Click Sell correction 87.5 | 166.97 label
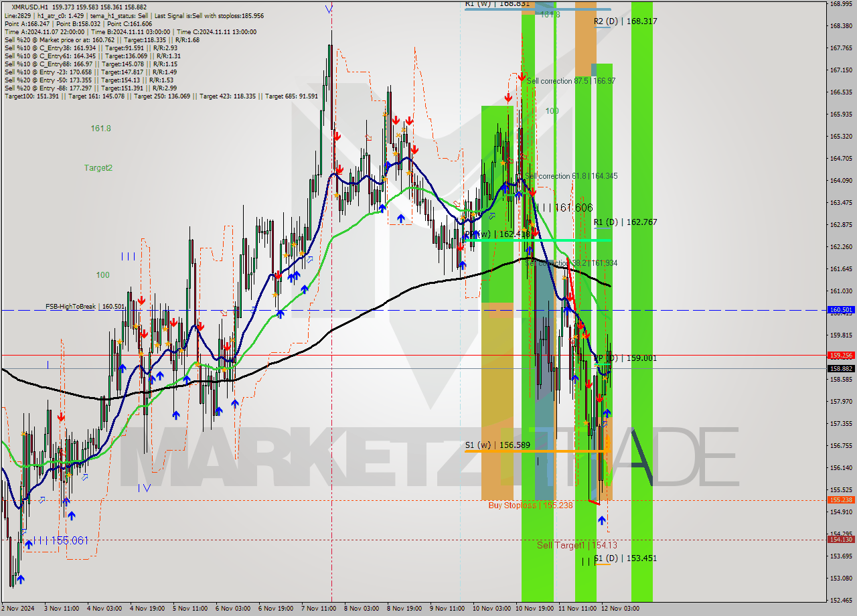Image resolution: width=857 pixels, height=616 pixels. 571,81
